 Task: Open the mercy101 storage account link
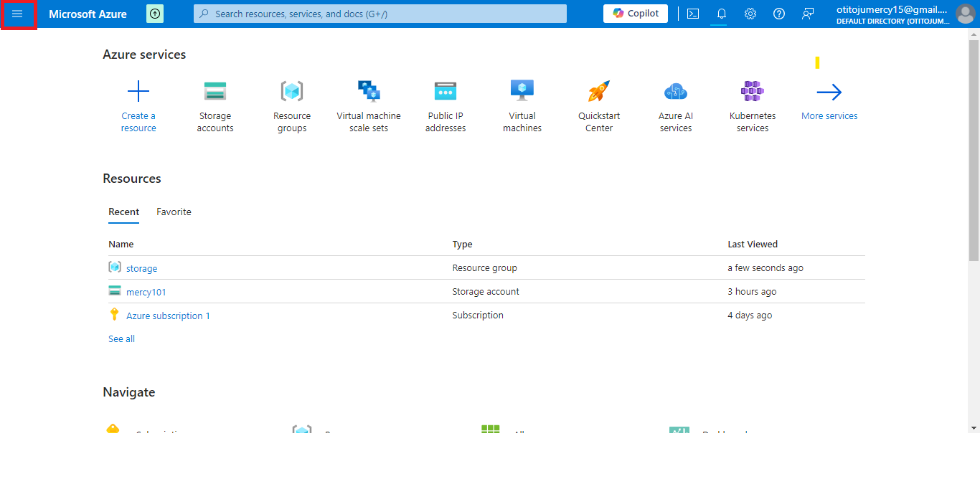coord(146,292)
